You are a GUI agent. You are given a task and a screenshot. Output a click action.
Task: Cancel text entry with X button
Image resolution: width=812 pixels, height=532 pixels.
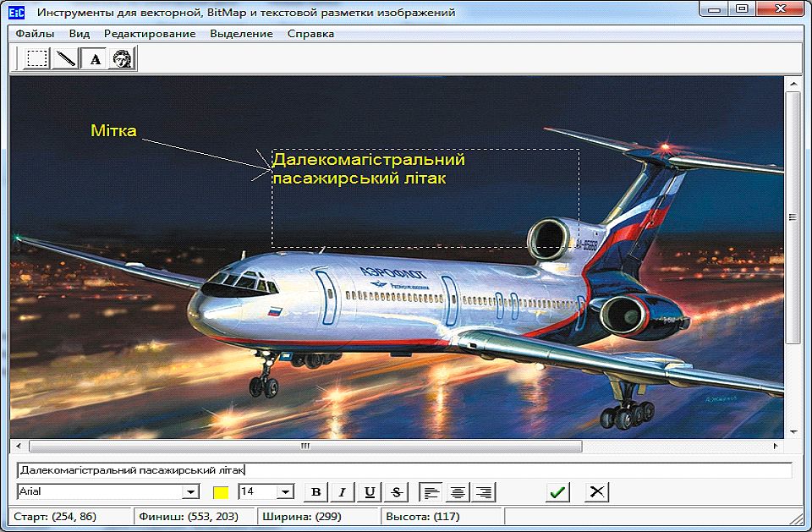click(596, 492)
